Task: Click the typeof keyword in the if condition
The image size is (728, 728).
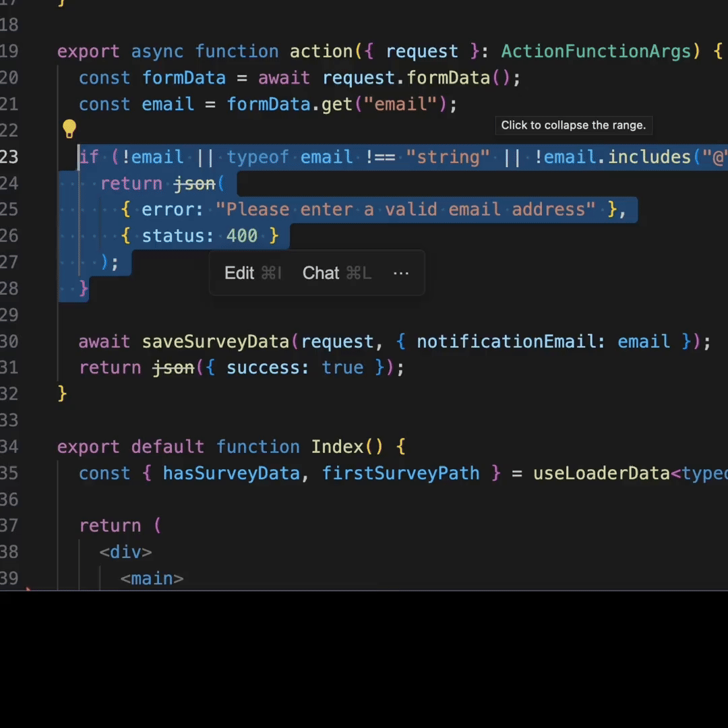Action: (x=257, y=157)
